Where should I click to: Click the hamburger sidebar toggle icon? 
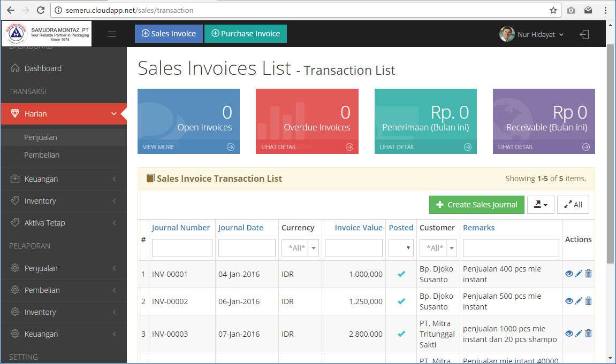[x=112, y=34]
